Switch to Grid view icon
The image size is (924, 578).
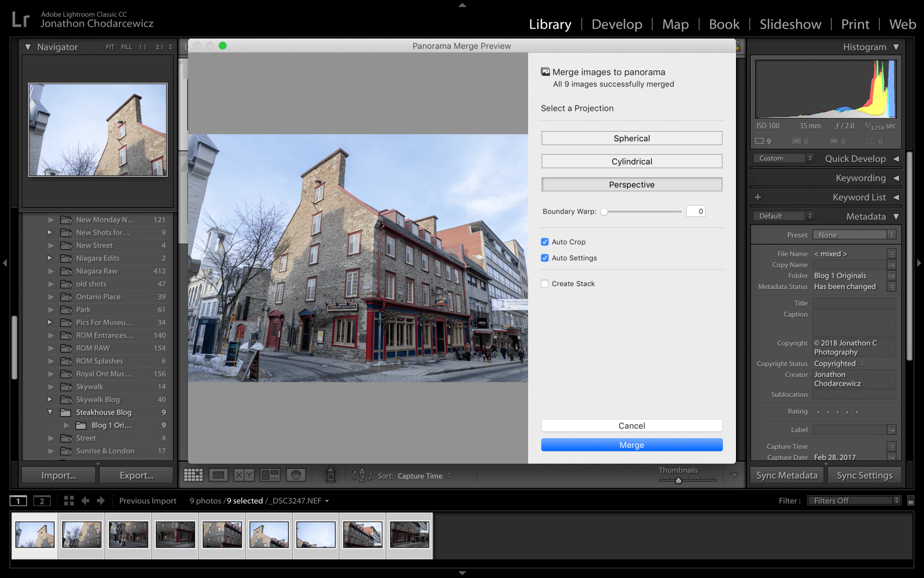coord(193,475)
